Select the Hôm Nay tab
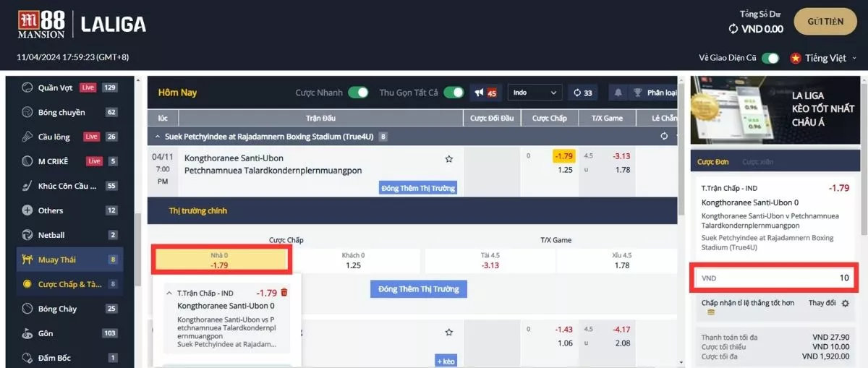This screenshot has width=868, height=368. (177, 93)
